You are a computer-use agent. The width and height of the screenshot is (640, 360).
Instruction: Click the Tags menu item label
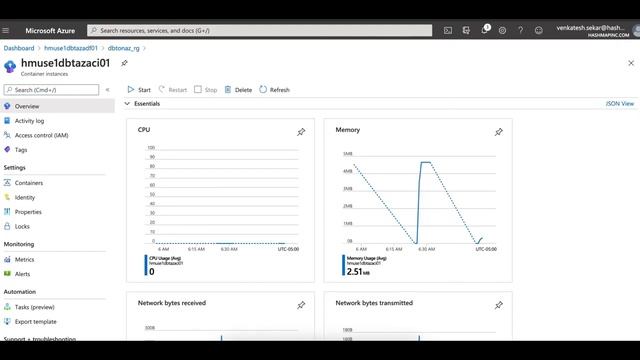[x=21, y=150]
